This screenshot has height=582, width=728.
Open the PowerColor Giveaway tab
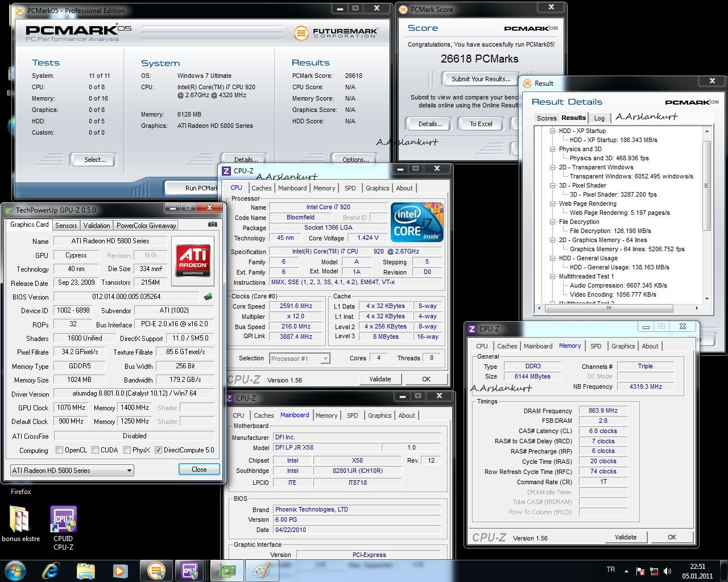click(146, 226)
